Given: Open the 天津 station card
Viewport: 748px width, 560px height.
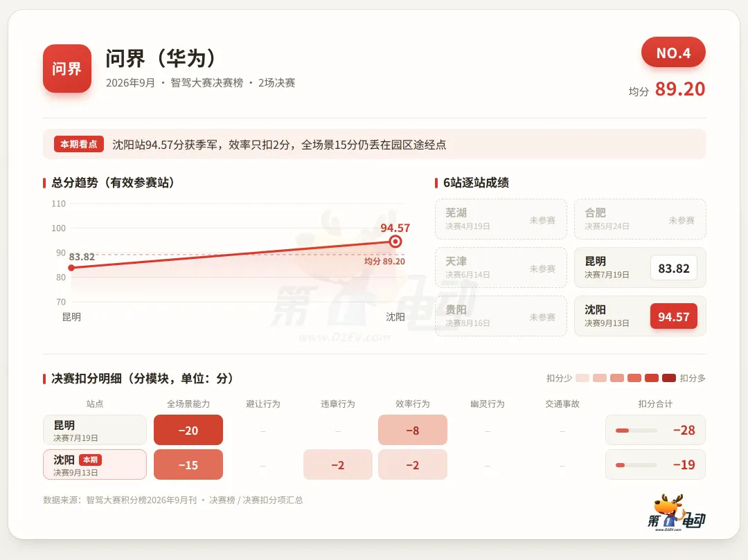Looking at the screenshot, I should pos(501,267).
